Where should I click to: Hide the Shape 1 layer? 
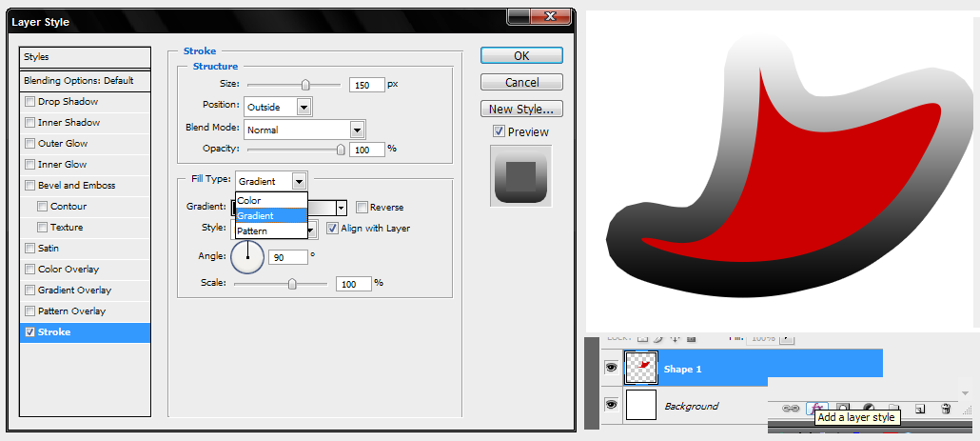coord(610,369)
